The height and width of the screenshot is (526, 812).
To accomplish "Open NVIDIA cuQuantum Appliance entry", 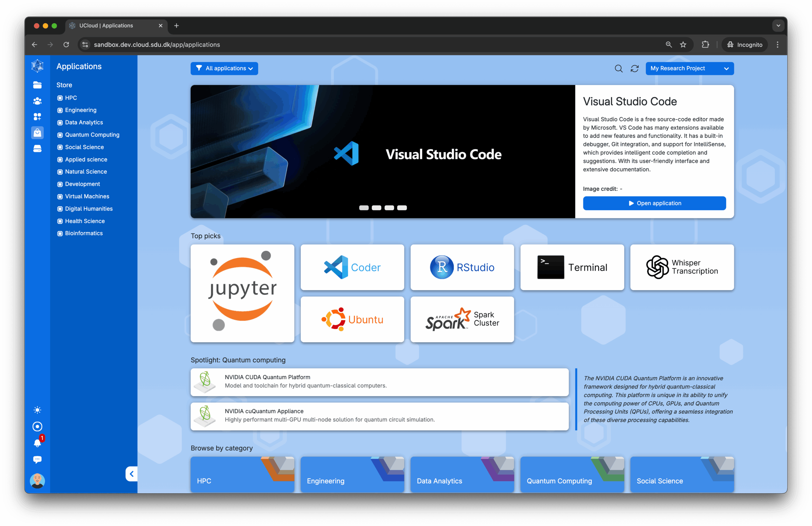I will (379, 416).
